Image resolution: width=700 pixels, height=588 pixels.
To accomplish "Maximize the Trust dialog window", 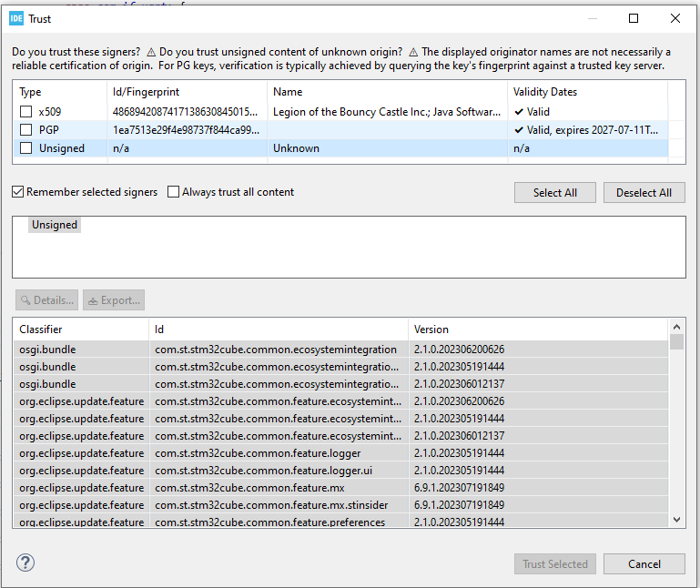I will pos(634,18).
